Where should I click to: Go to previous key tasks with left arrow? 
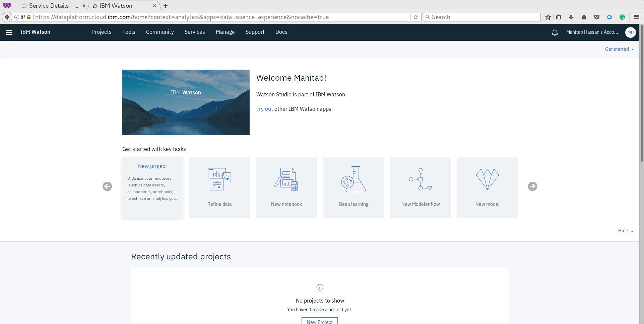click(x=107, y=186)
